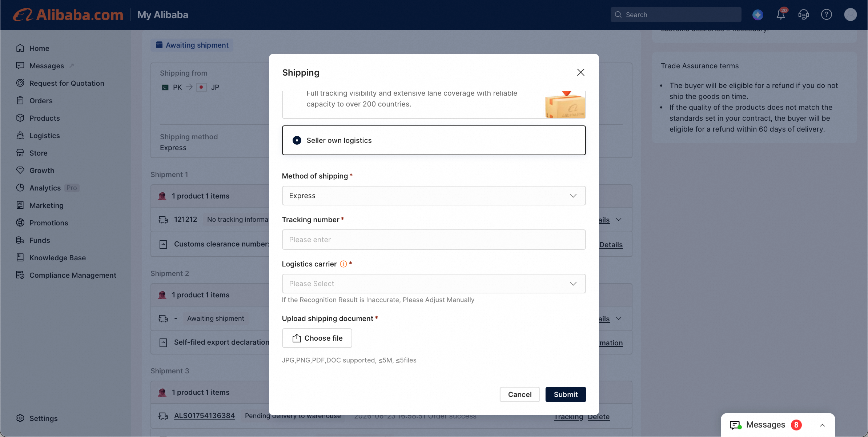Click the Submit button

coord(566,394)
